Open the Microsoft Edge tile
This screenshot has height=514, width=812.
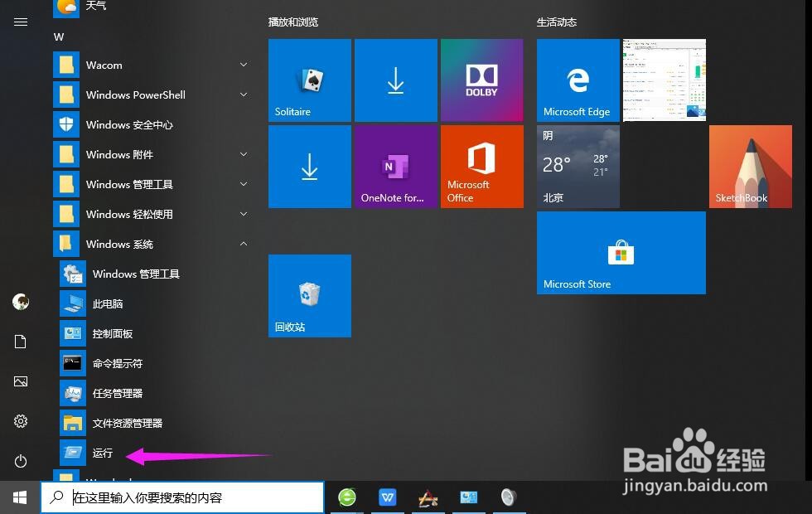pos(578,80)
